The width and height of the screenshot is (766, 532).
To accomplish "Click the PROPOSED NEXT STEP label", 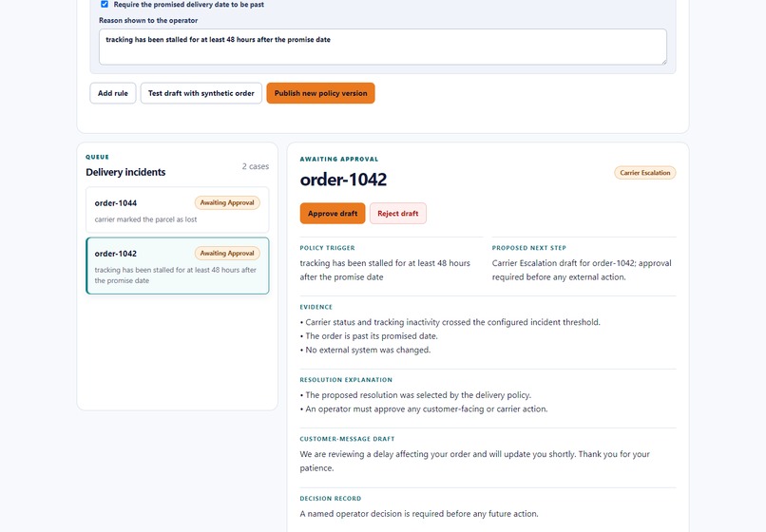I will click(x=529, y=248).
